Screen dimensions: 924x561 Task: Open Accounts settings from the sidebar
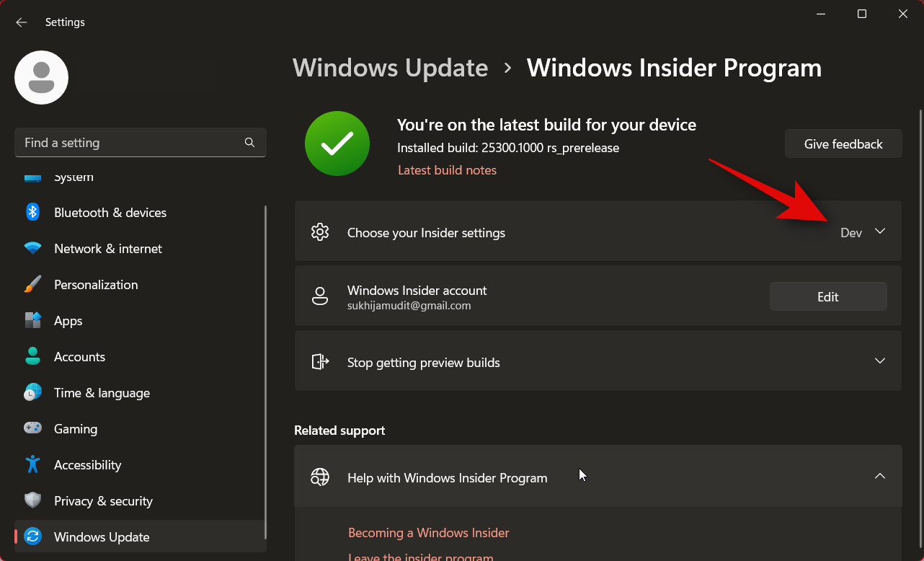[32, 356]
